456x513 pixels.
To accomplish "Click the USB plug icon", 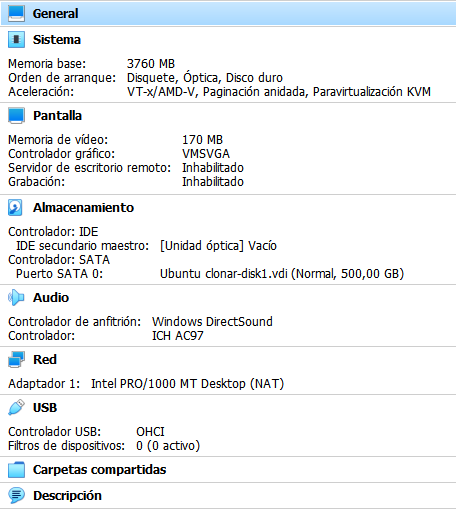I will point(16,408).
